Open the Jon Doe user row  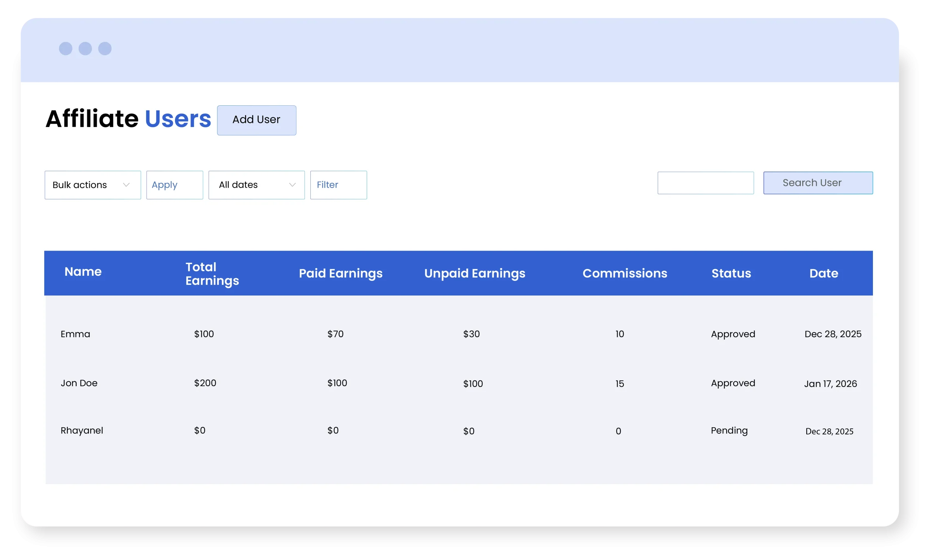[79, 383]
